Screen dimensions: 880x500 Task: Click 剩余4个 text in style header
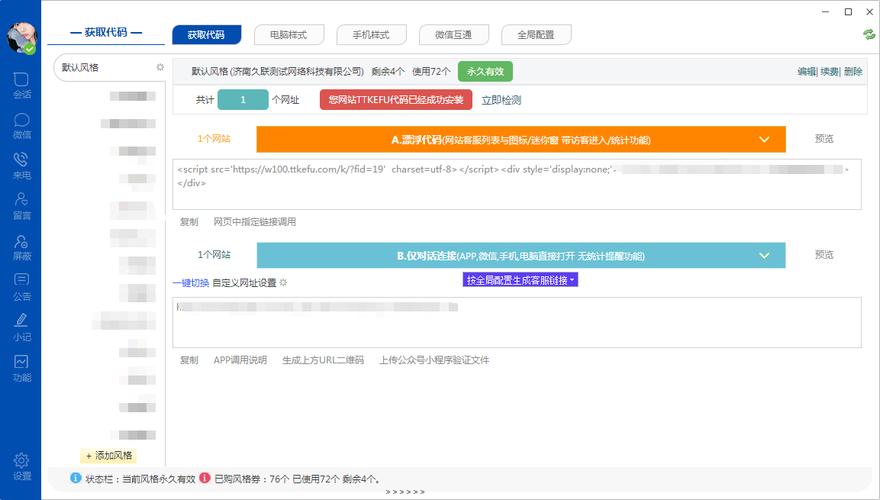(388, 72)
